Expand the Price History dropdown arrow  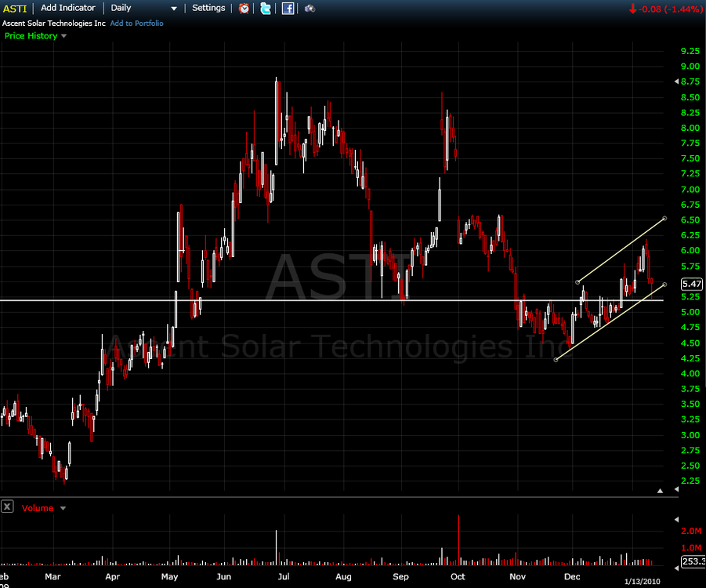pyautogui.click(x=63, y=36)
